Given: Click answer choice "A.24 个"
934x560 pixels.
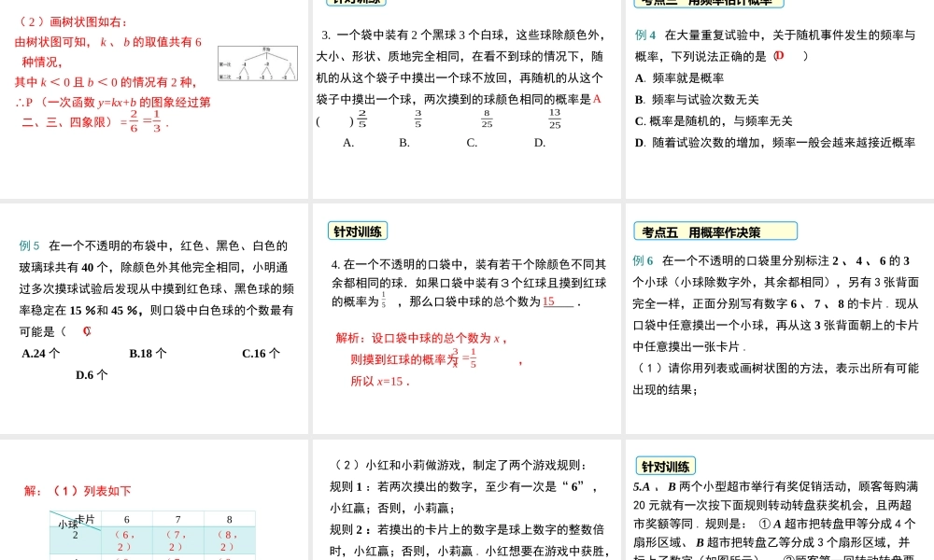Looking at the screenshot, I should coord(40,354).
